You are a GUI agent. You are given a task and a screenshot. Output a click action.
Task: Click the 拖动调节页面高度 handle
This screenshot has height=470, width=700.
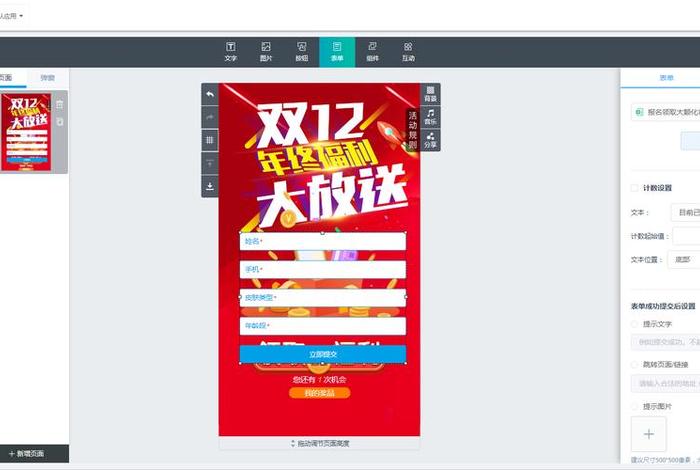pos(320,443)
